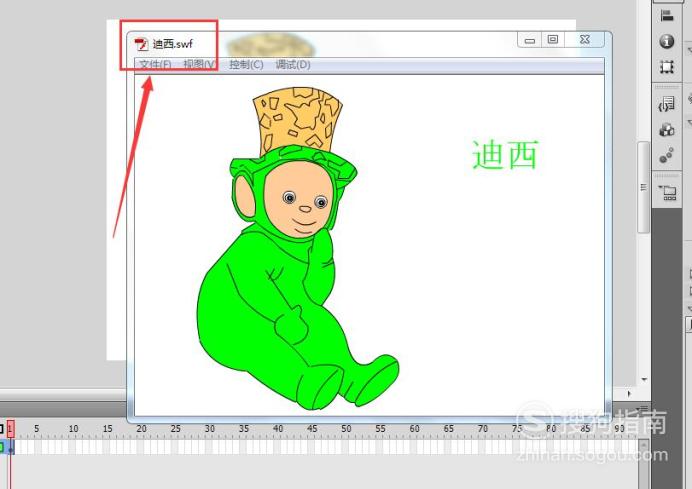Click the green 迪西 text in the preview
The width and height of the screenshot is (692, 489).
point(505,154)
